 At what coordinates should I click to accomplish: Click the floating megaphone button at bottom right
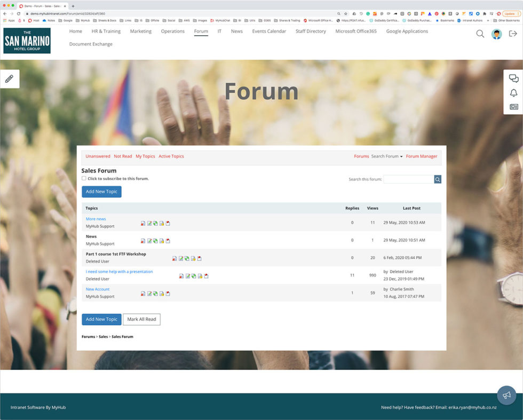(506, 395)
